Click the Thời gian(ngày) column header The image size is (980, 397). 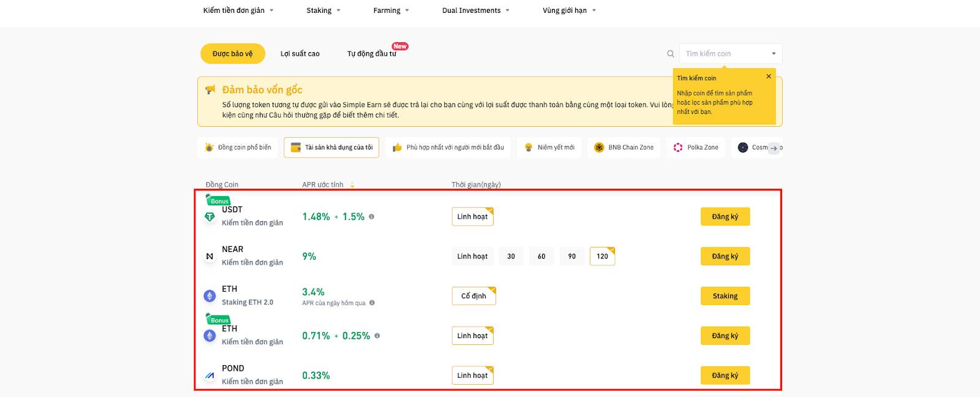click(476, 185)
